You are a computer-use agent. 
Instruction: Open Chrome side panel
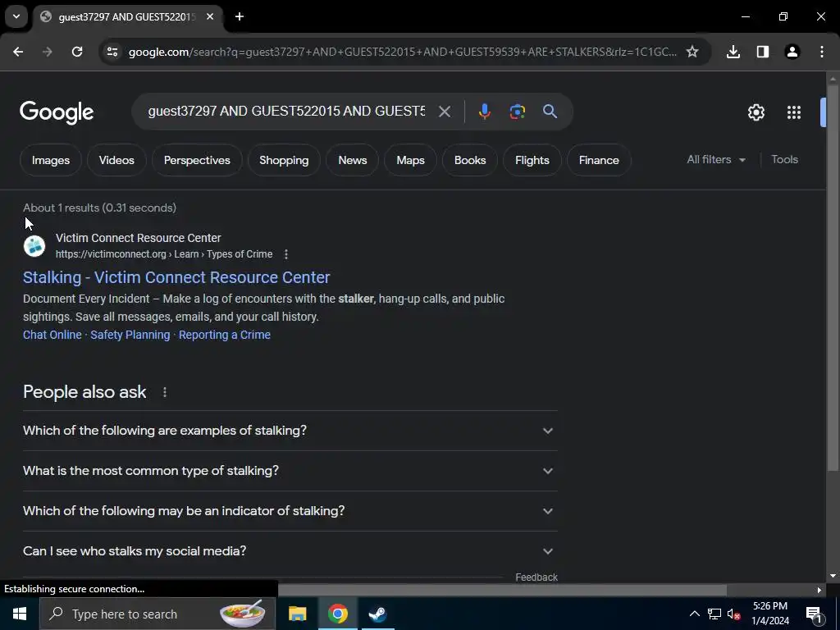click(x=763, y=52)
